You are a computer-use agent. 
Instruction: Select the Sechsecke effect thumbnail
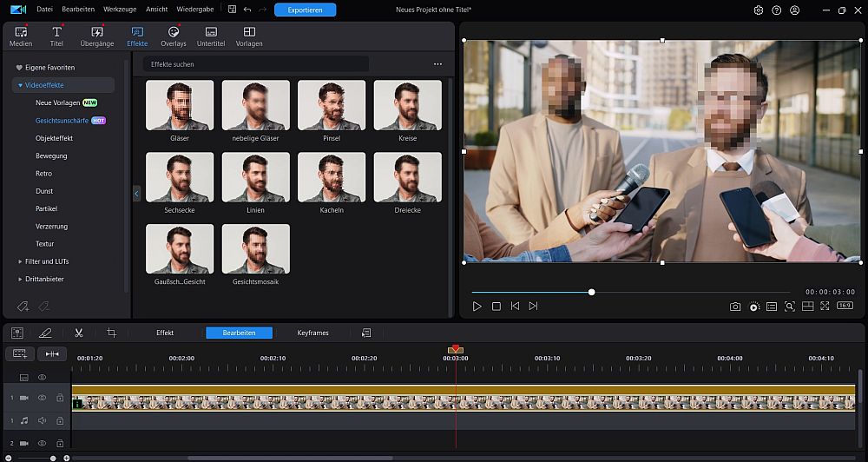[180, 177]
